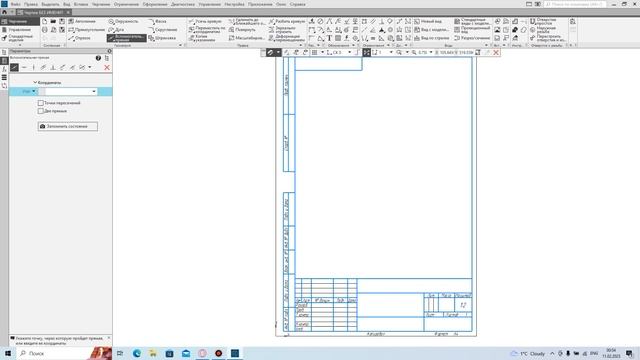Toggle Точки пересечений checkbox
The height and width of the screenshot is (360, 640).
[40, 103]
